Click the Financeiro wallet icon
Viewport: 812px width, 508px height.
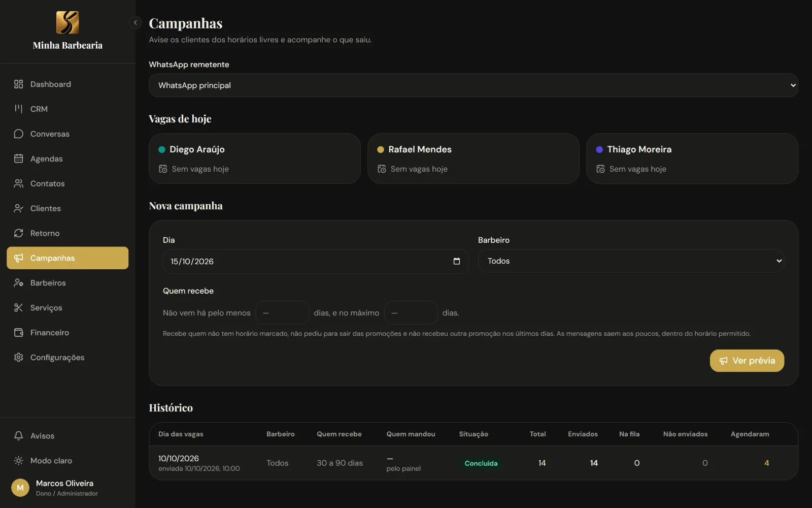[19, 333]
